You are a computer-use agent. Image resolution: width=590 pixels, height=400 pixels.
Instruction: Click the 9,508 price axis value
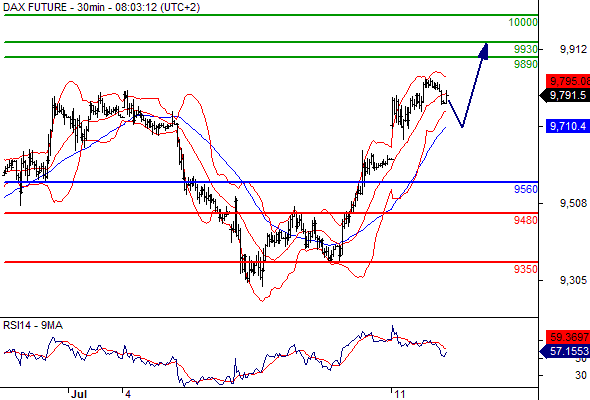pos(573,203)
